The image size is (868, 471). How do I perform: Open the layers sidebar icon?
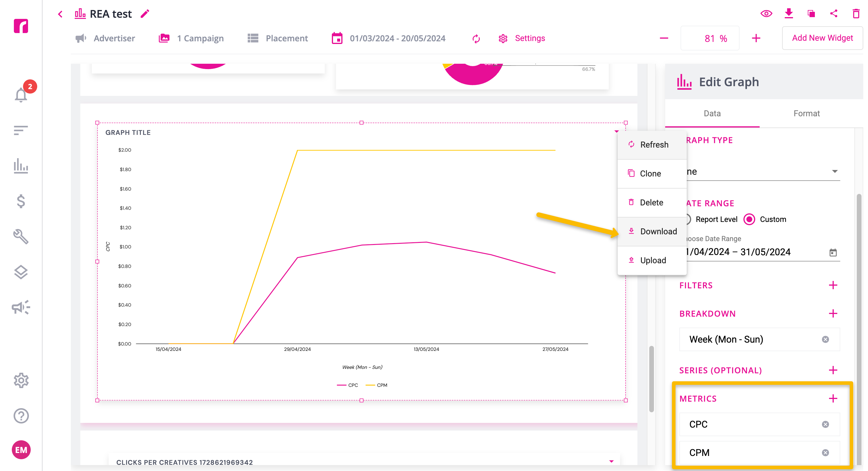point(21,272)
